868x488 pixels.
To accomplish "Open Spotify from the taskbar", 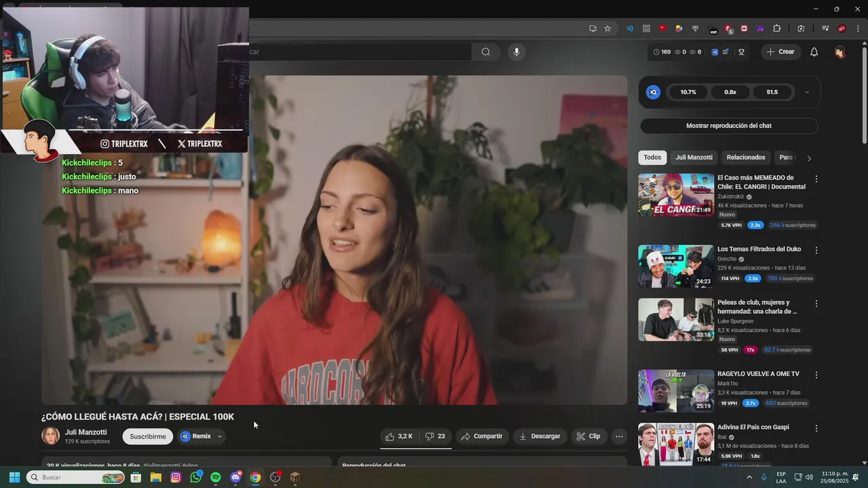I will tap(216, 477).
